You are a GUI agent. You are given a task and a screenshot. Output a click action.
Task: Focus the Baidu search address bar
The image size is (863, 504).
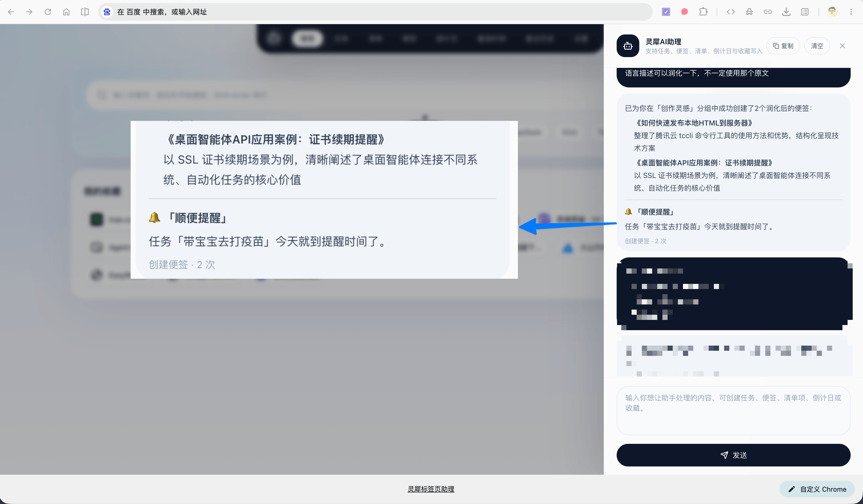pyautogui.click(x=375, y=12)
